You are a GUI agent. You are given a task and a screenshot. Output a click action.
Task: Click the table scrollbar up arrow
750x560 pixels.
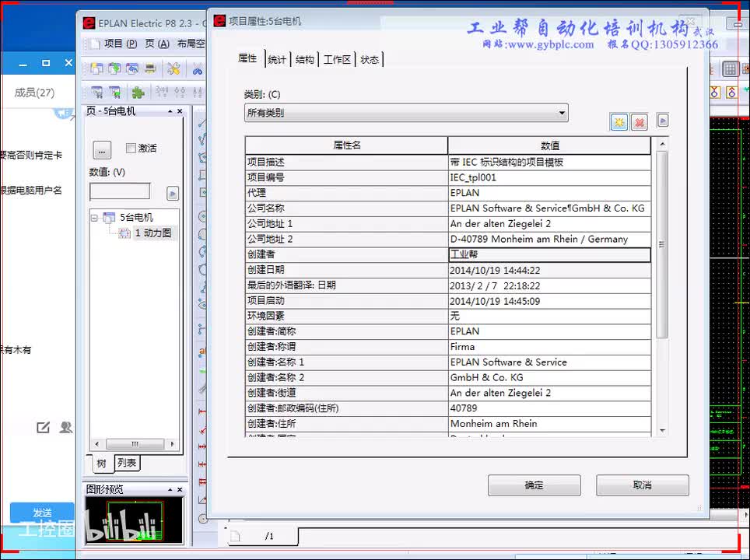(x=662, y=144)
